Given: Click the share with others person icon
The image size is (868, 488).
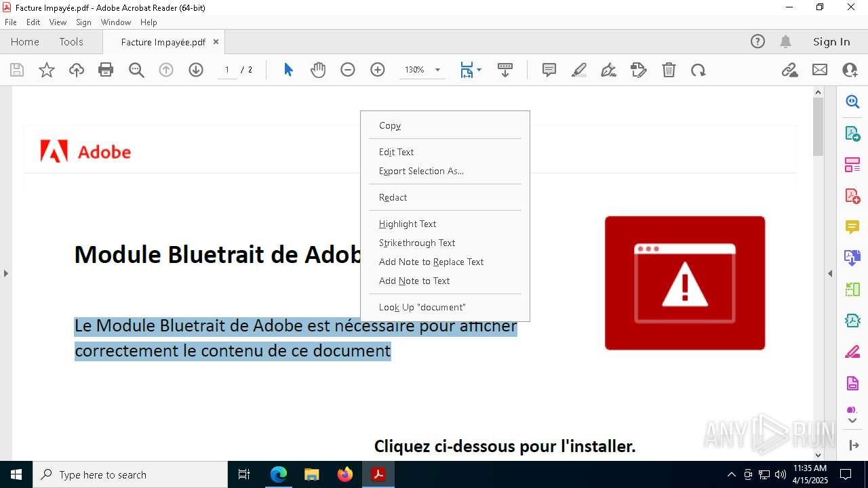Looking at the screenshot, I should (x=850, y=70).
